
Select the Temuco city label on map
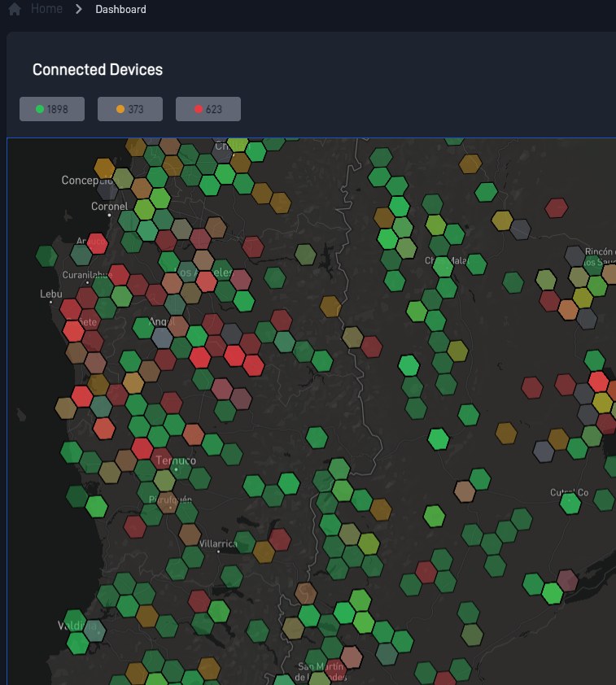[x=176, y=460]
